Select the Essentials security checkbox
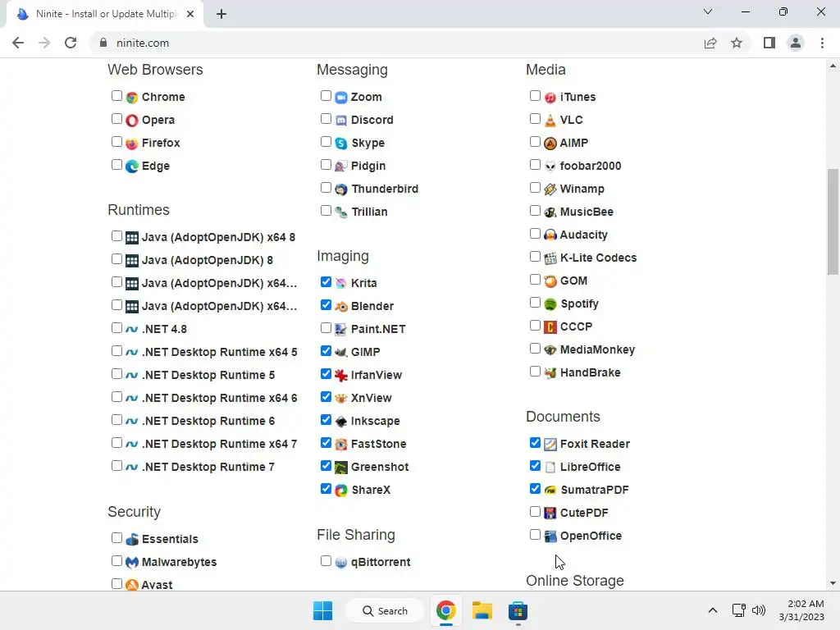Image resolution: width=840 pixels, height=630 pixels. [116, 538]
